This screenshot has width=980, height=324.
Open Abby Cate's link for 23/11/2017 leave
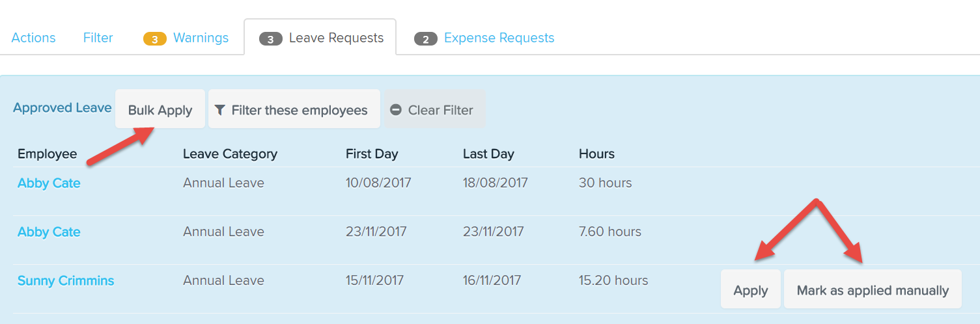click(x=49, y=232)
